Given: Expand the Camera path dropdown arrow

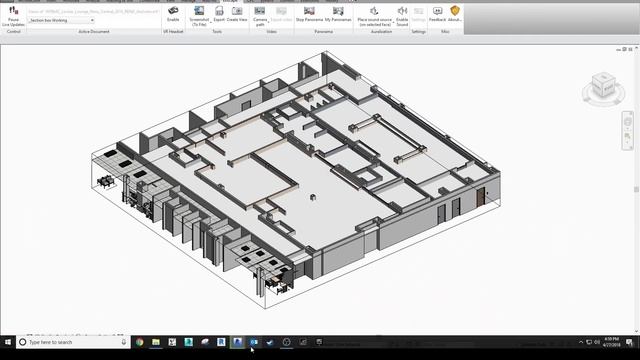Looking at the screenshot, I should (x=268, y=21).
